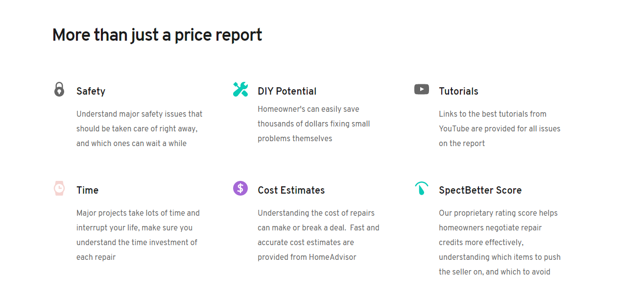
Task: Click the SpectBetter Score heading
Action: point(480,190)
